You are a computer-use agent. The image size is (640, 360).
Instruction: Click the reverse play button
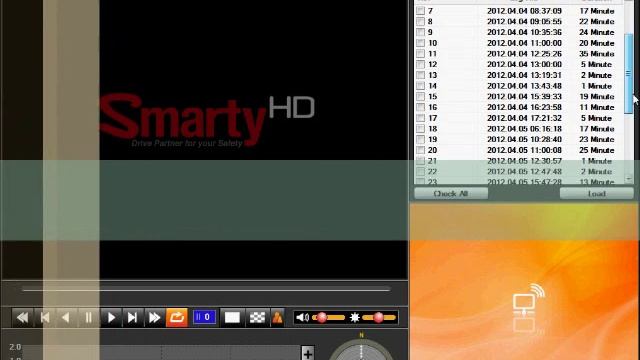point(66,318)
